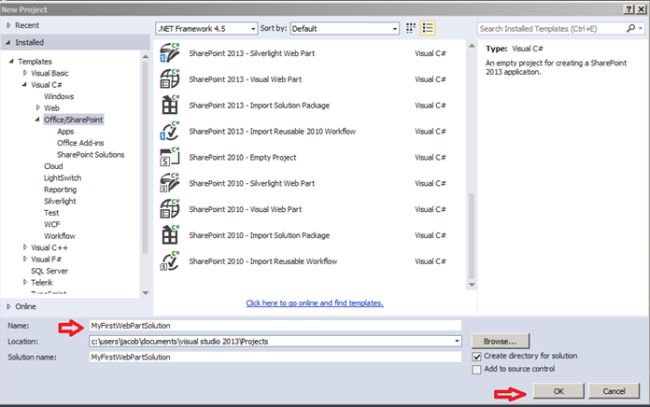This screenshot has width=650, height=407.
Task: Collapse the Visual C# node arrow
Action: pyautogui.click(x=24, y=85)
